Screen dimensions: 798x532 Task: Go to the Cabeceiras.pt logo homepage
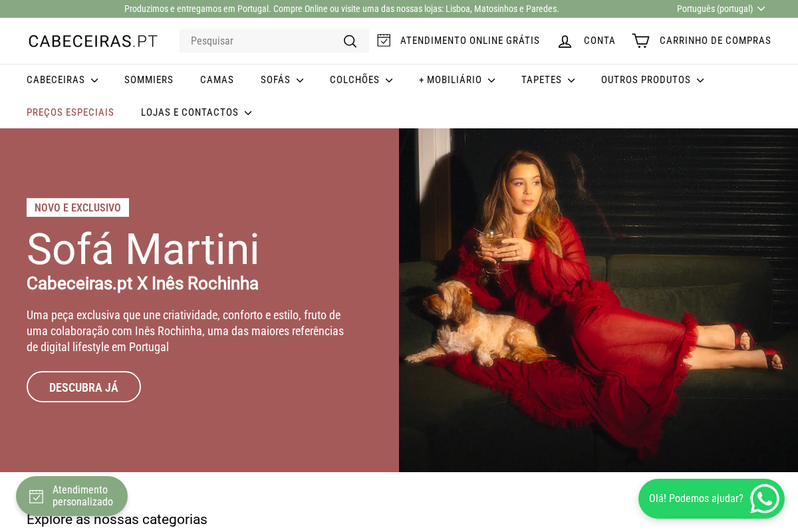pos(93,41)
